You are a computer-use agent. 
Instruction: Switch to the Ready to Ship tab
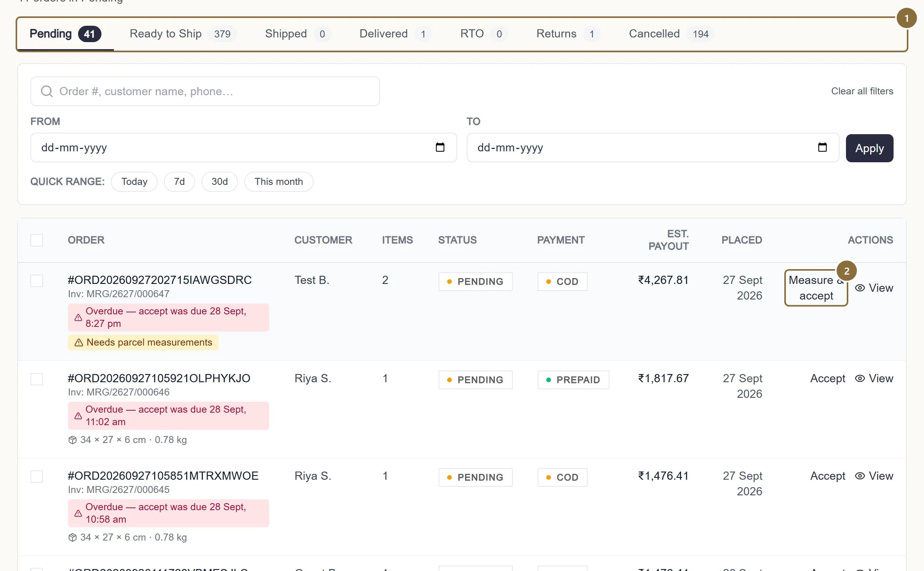(x=183, y=34)
